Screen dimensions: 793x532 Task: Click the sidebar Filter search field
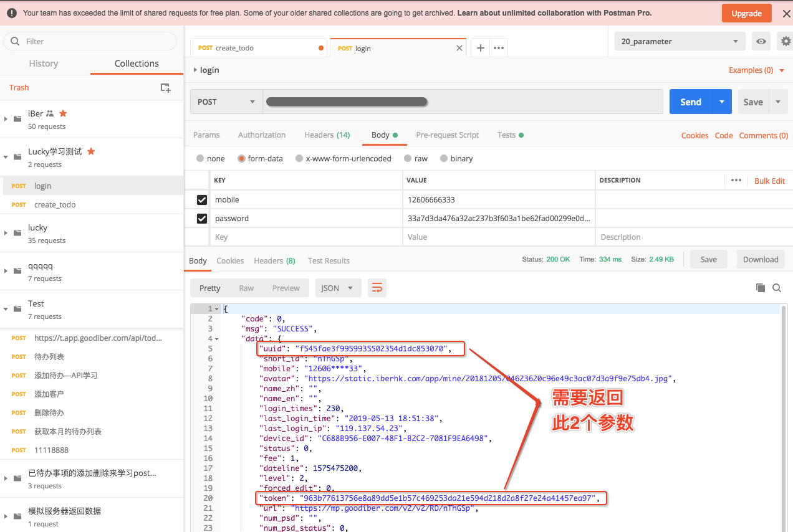pyautogui.click(x=90, y=41)
